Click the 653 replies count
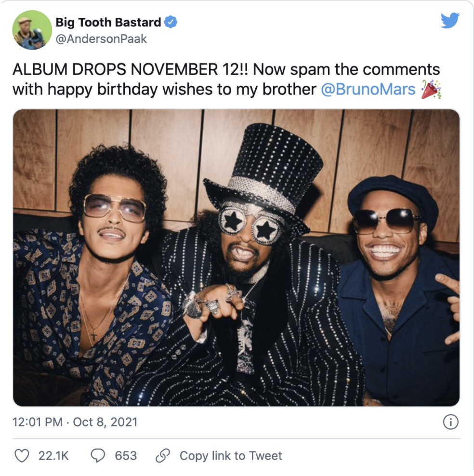This screenshot has height=476, width=474. pos(126,456)
